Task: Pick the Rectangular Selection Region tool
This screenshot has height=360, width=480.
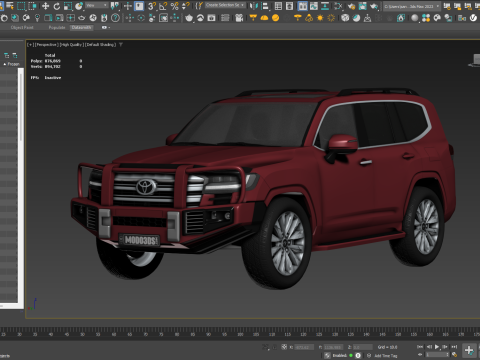Action: coord(21,6)
